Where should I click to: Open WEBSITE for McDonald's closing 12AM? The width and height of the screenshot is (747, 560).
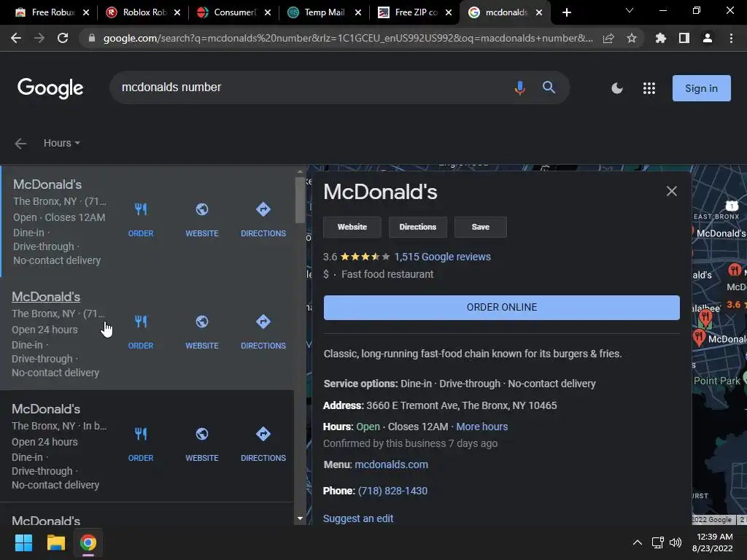point(202,219)
